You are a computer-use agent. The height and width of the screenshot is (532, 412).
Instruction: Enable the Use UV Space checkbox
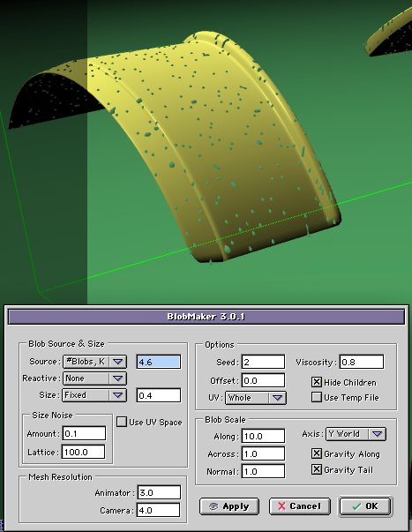pyautogui.click(x=122, y=422)
